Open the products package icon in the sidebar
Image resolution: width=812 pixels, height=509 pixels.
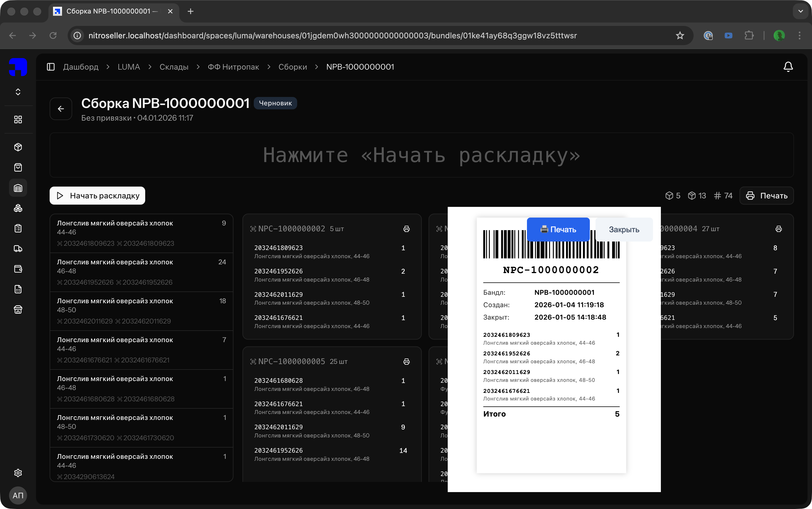18,147
